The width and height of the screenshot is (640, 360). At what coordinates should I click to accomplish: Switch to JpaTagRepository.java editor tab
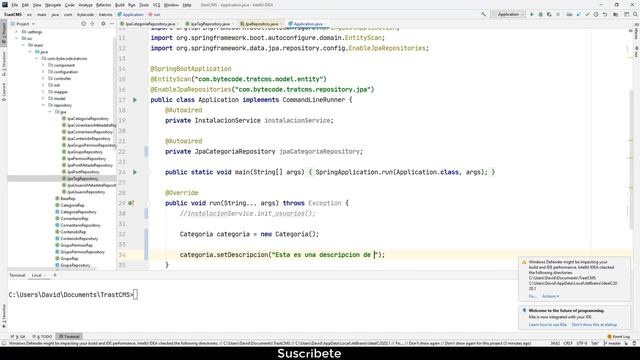point(208,24)
